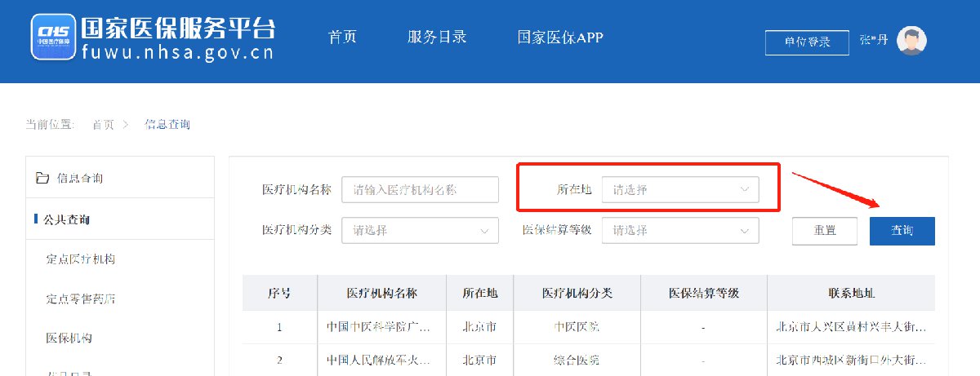This screenshot has height=376, width=980.
Task: Click the site title 国家医保服务平台
Action: (178, 27)
